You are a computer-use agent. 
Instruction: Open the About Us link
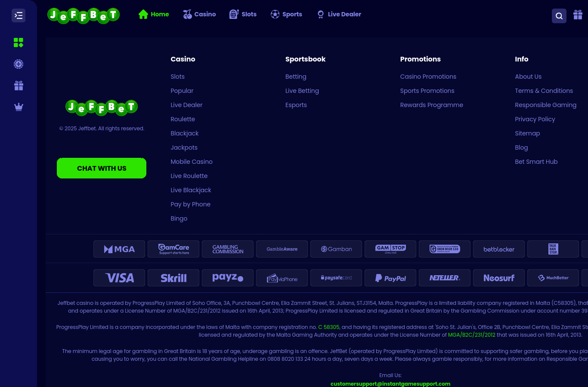[x=528, y=77]
